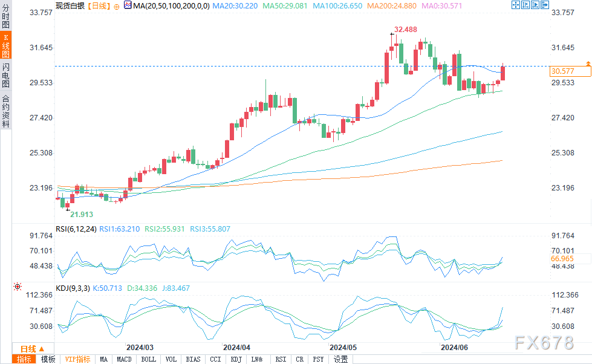
Task: Click the crosshair cursor icon at top right
Action: pos(515,5)
